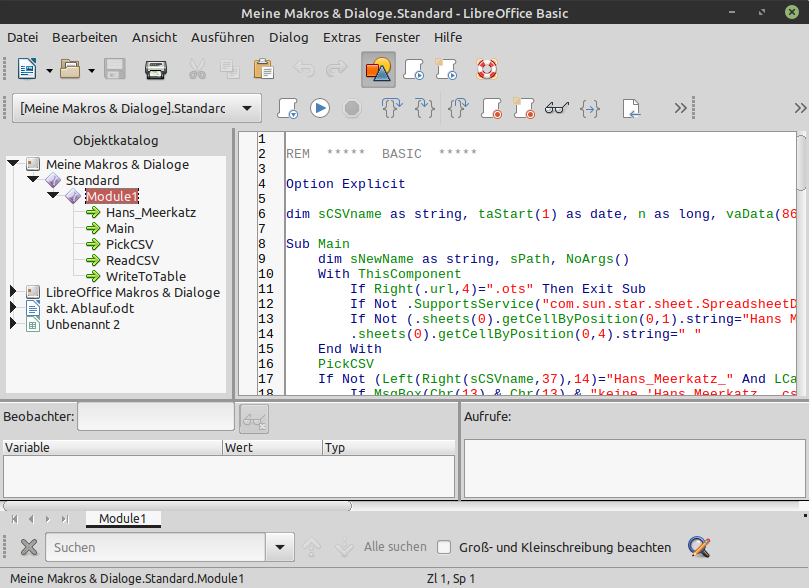The width and height of the screenshot is (809, 588).
Task: Open the Dialog menu
Action: click(289, 38)
